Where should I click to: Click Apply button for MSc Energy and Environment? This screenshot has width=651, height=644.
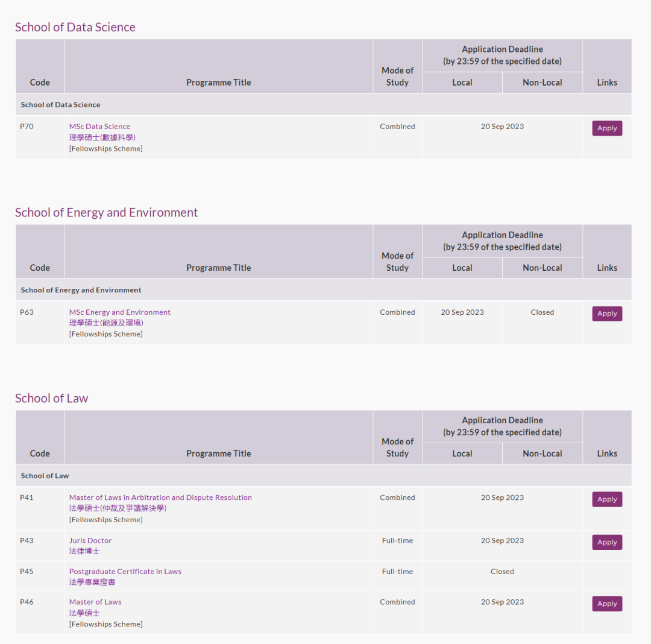[x=607, y=314]
